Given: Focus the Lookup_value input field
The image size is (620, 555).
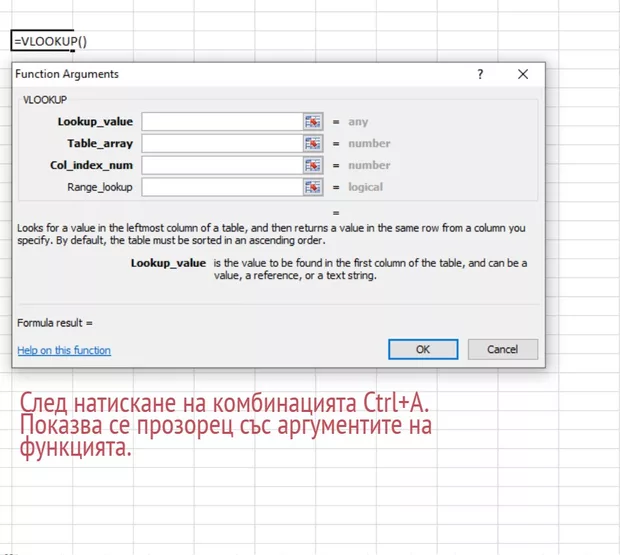Looking at the screenshot, I should [222, 122].
